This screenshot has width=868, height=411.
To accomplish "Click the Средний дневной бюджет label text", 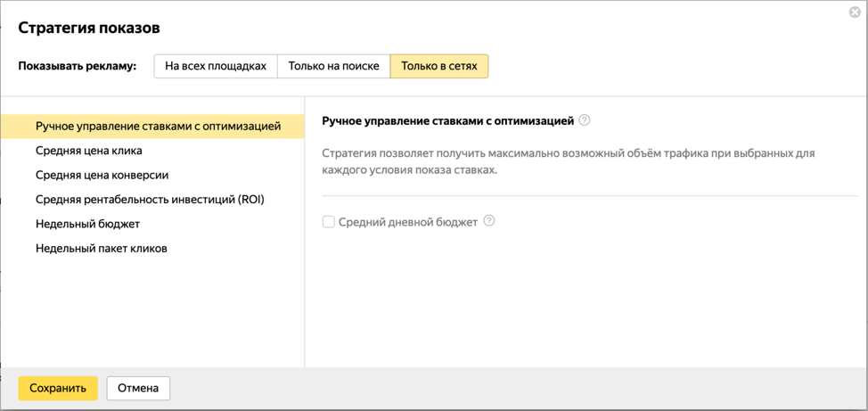I will point(408,222).
